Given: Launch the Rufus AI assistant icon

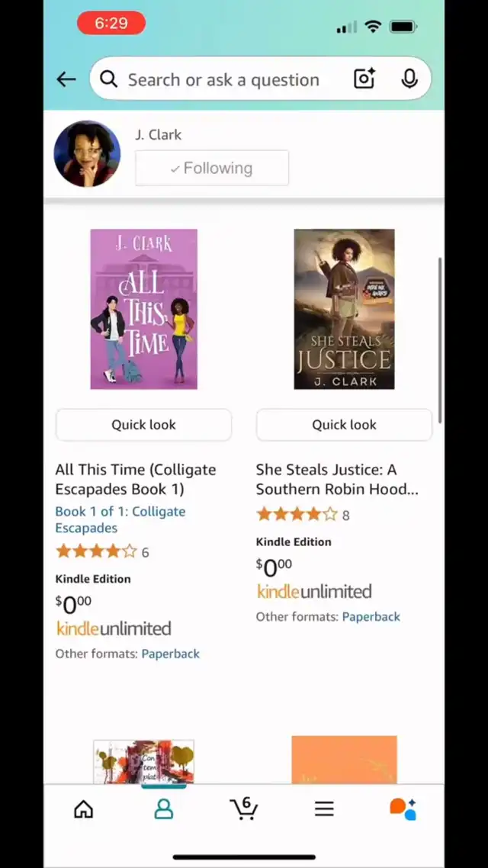Looking at the screenshot, I should 403,809.
